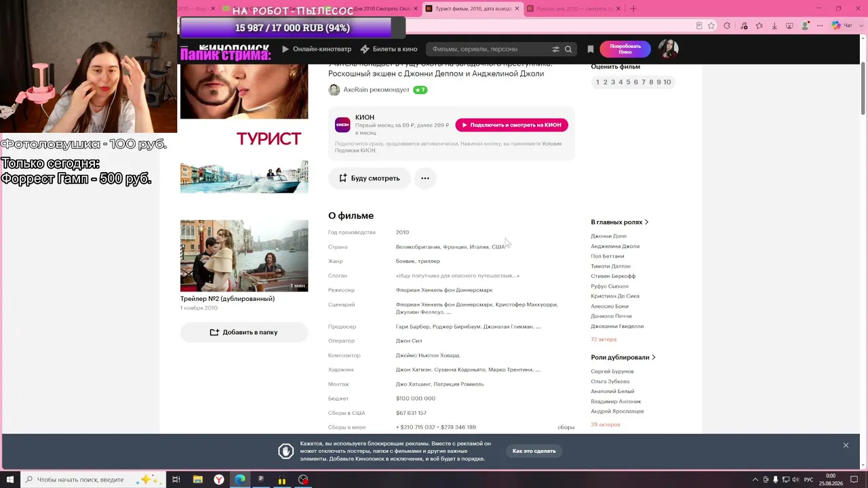Add a new browser tab
This screenshot has height=488, width=868.
(633, 9)
